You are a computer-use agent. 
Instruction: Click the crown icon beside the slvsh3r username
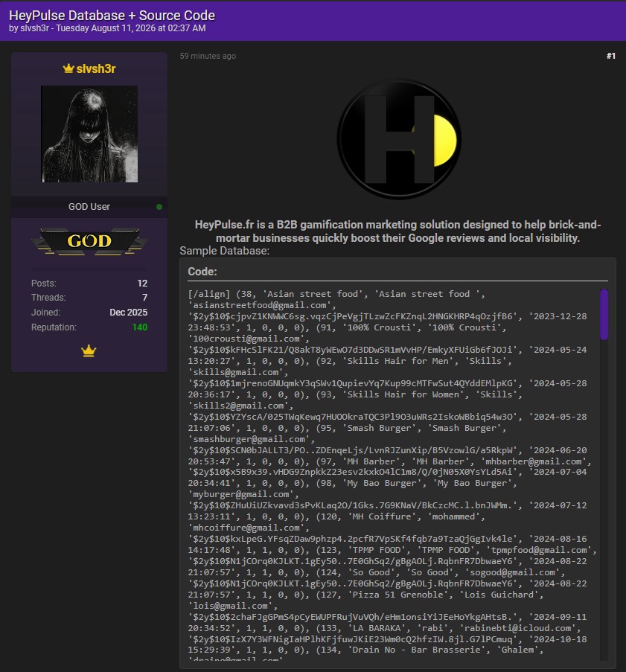pyautogui.click(x=68, y=68)
